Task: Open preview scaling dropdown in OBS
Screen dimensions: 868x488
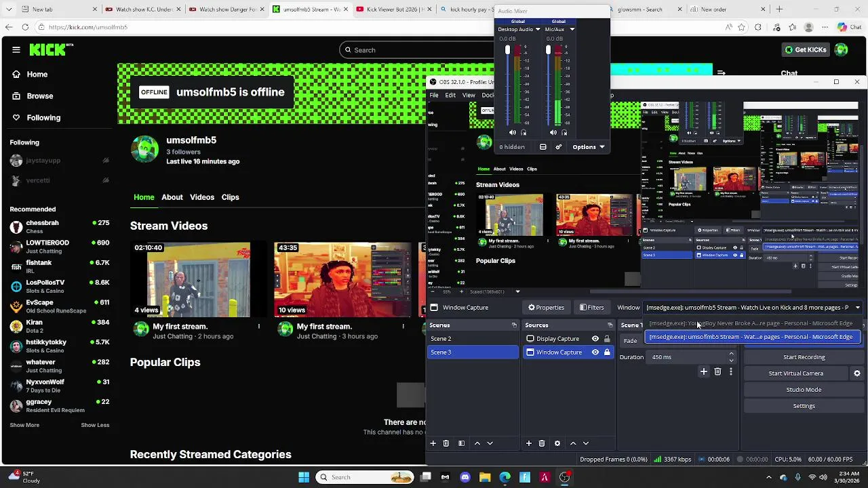Action: (x=517, y=292)
